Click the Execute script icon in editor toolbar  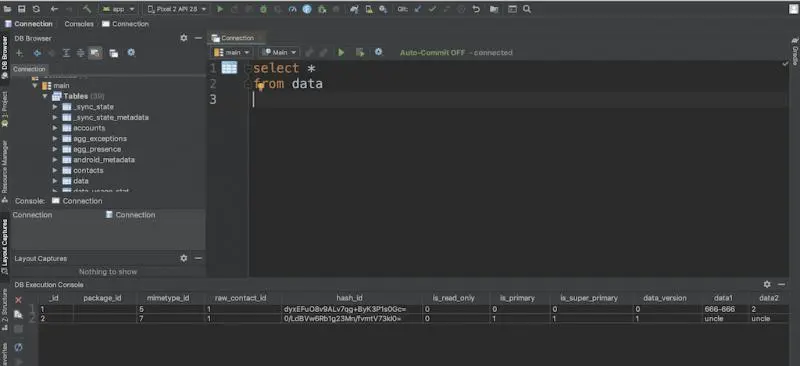(x=360, y=53)
